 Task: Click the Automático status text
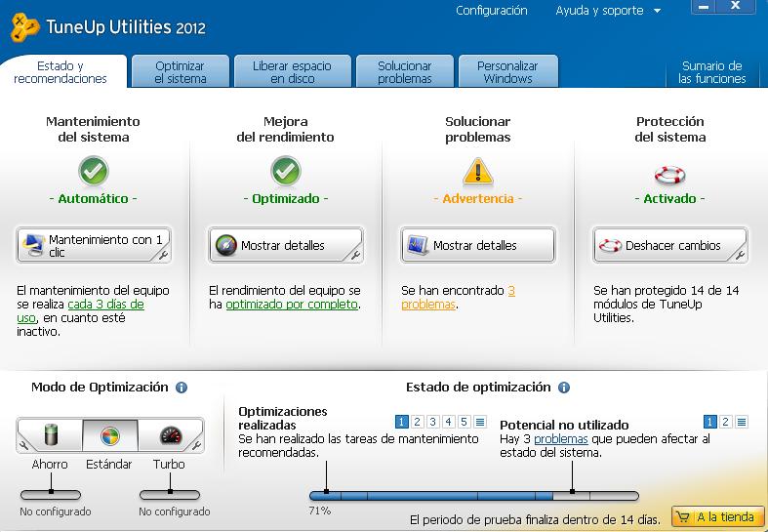pyautogui.click(x=93, y=198)
